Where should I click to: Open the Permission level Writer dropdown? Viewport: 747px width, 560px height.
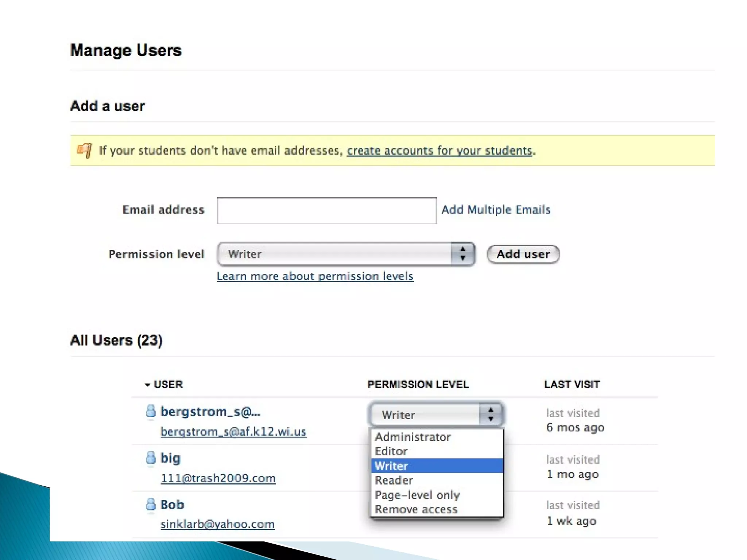pyautogui.click(x=345, y=254)
